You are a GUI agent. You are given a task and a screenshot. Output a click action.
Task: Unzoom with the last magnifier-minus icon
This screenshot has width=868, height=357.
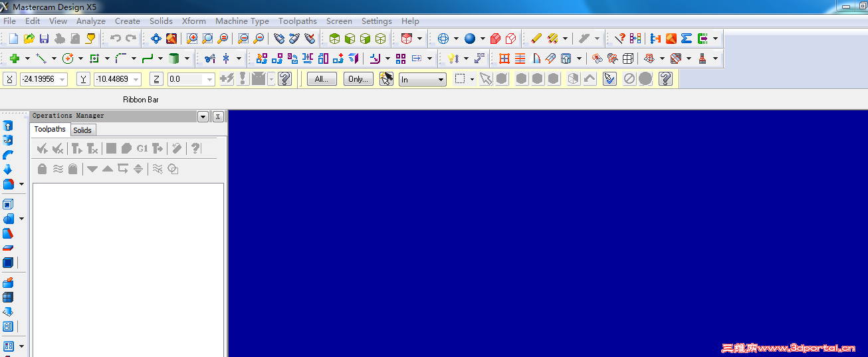[x=259, y=39]
